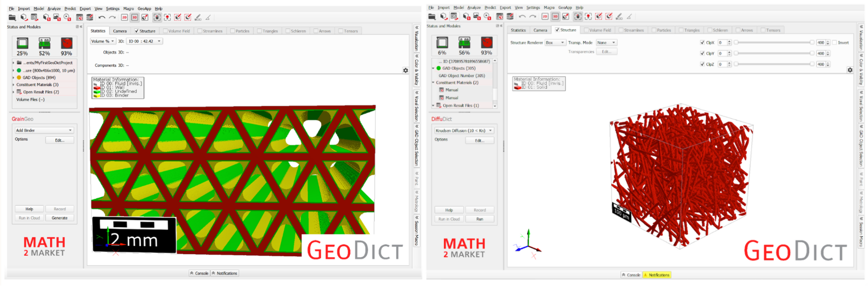Open folder icon in left window toolbar
Screen dimensions: 868x286
(x=13, y=17)
